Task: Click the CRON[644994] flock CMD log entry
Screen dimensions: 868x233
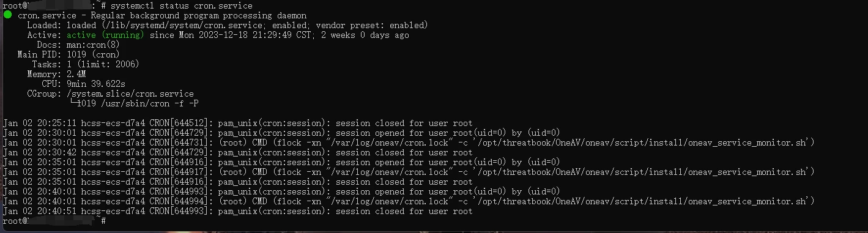Action: [x=409, y=201]
